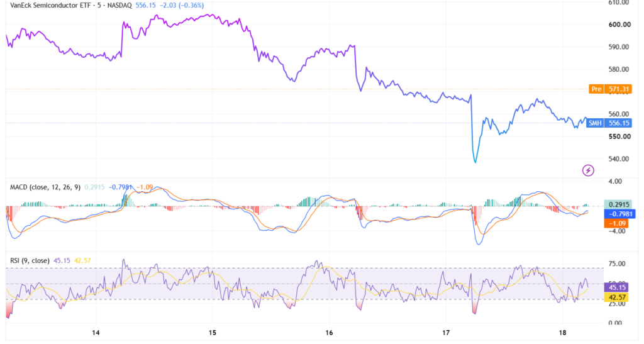Click the VanEck Semiconductor ETF title
The width and height of the screenshot is (644, 344).
pyautogui.click(x=51, y=5)
